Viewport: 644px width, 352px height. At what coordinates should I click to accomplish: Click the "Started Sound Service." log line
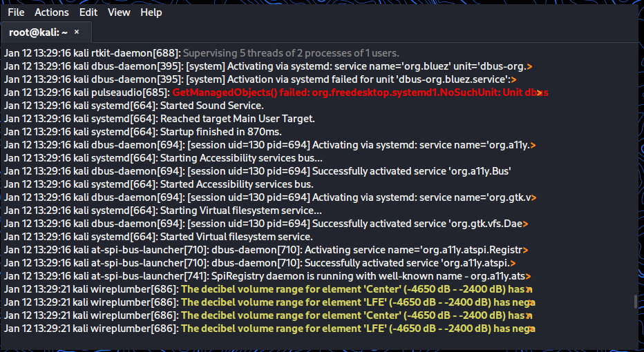(211, 106)
